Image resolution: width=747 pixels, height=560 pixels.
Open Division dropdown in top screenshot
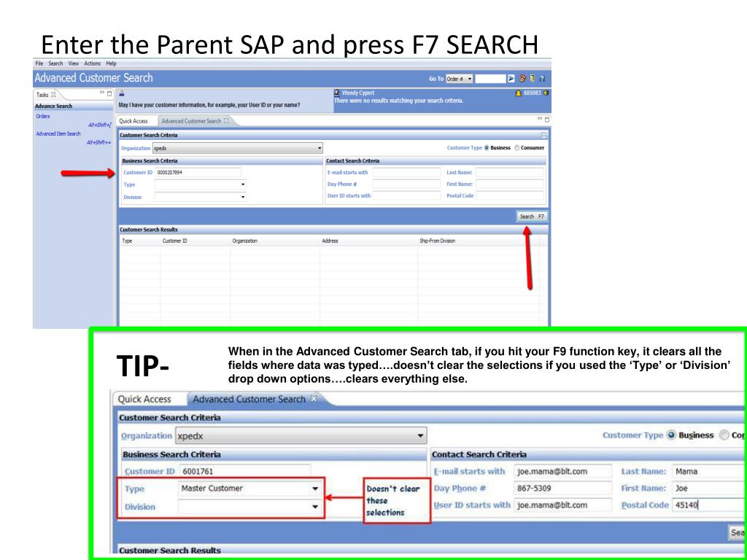coord(200,197)
